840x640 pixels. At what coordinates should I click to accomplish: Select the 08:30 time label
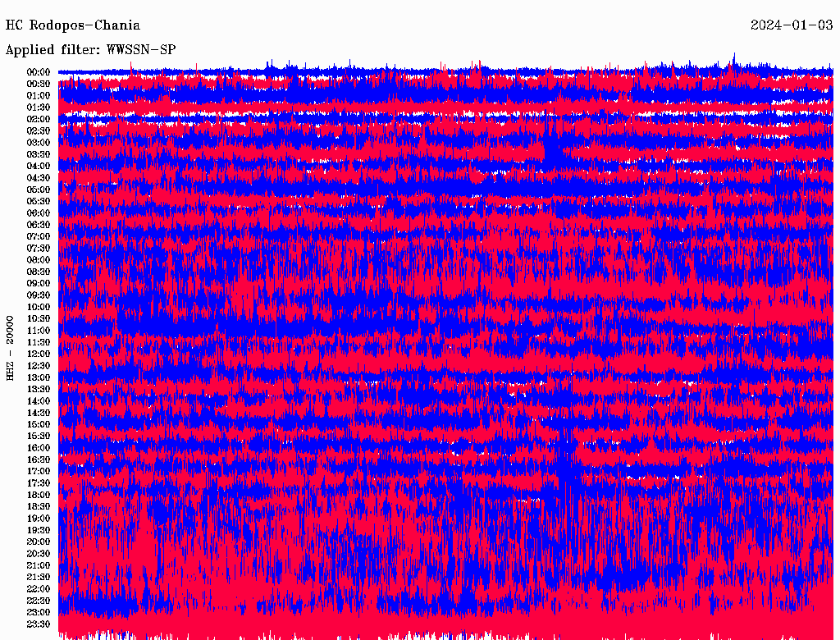pyautogui.click(x=39, y=272)
